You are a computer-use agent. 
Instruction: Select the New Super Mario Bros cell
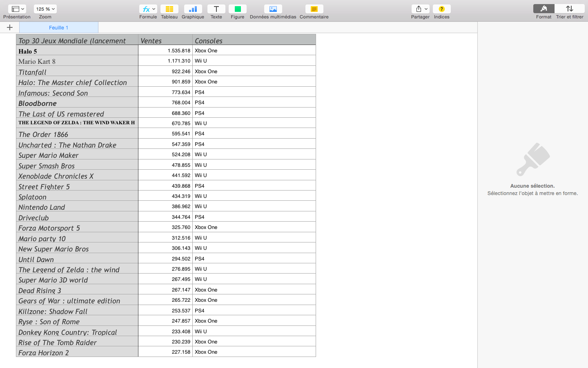click(77, 248)
